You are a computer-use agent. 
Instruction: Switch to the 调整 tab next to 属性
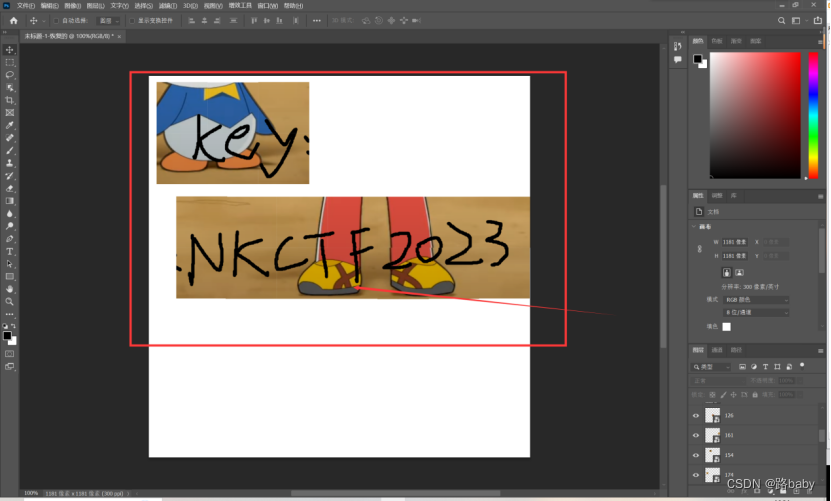point(717,196)
